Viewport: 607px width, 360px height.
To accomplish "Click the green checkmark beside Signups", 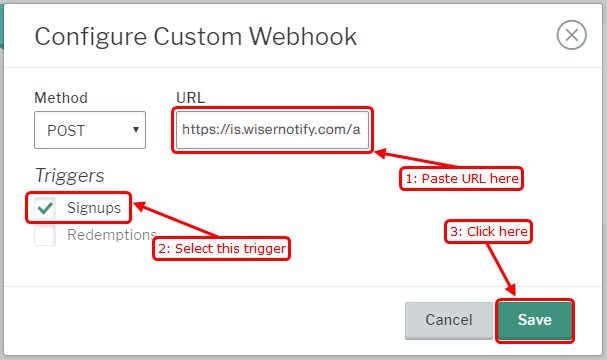I will (45, 208).
